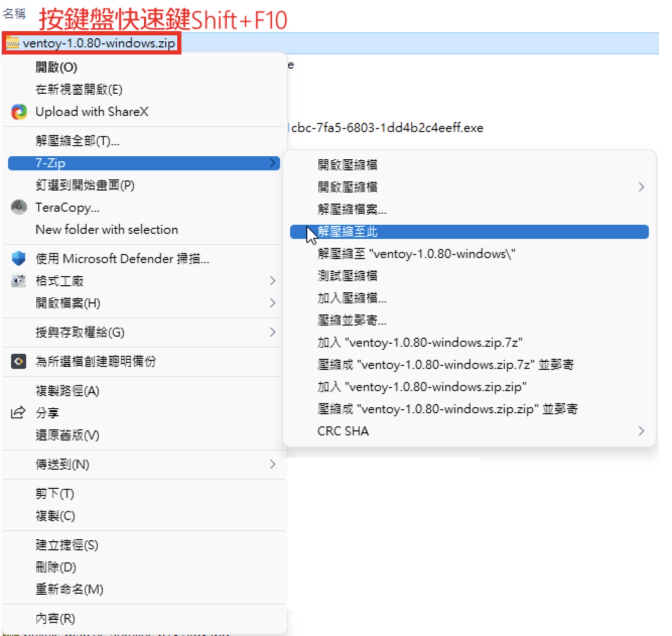The image size is (672, 636).
Task: Click 剪下(T) in the context menu
Action: (144, 493)
